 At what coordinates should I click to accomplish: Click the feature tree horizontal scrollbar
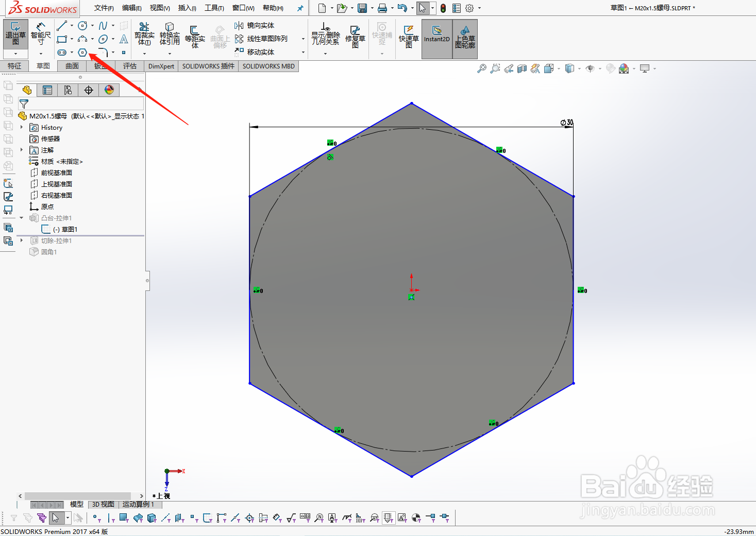[78, 496]
